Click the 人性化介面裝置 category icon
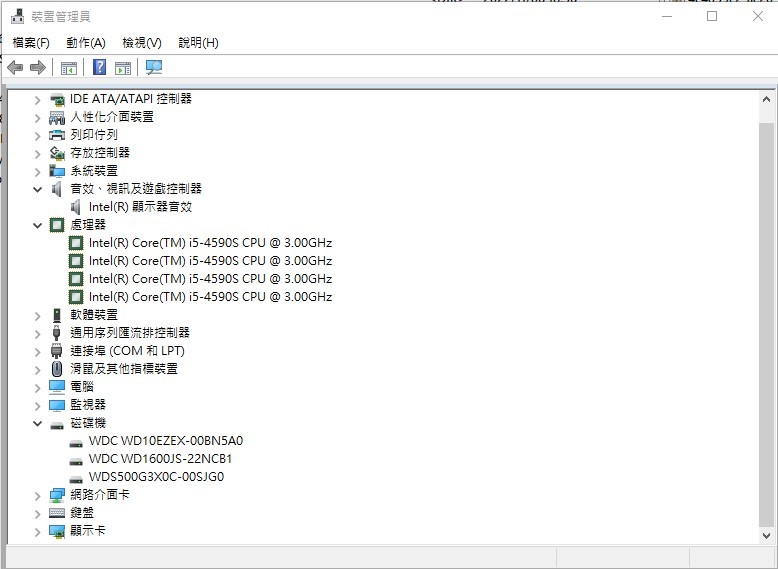The width and height of the screenshot is (778, 569). 57,118
